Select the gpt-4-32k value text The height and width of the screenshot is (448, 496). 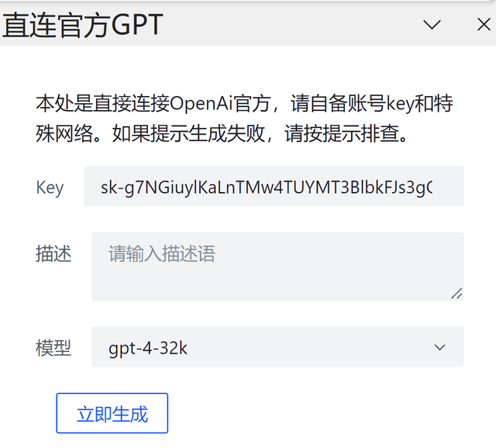tap(148, 348)
